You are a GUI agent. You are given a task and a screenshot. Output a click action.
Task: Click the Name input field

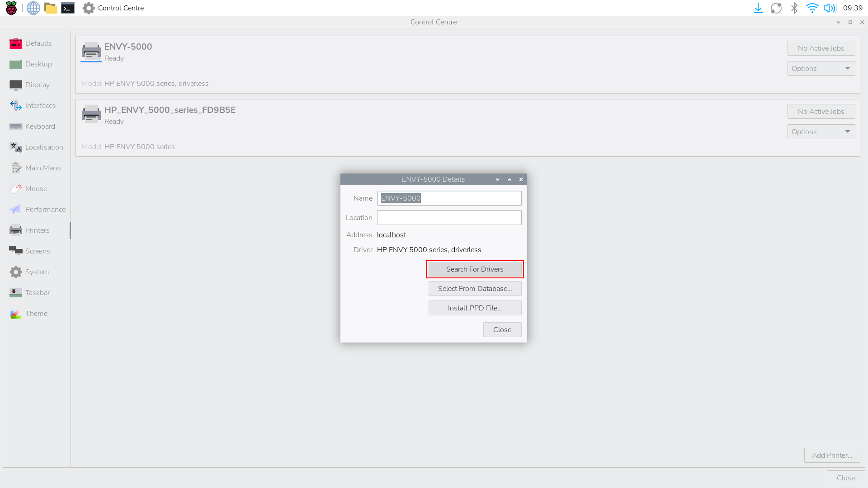[x=449, y=198]
